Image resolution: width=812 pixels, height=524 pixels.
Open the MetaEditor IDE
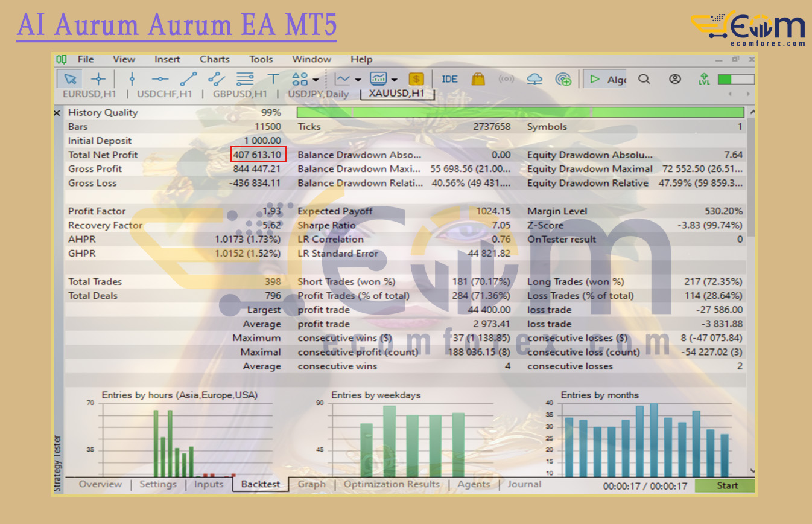click(449, 79)
